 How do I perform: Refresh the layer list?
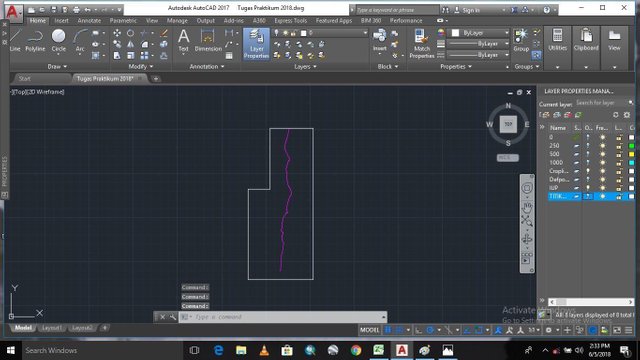pos(616,115)
